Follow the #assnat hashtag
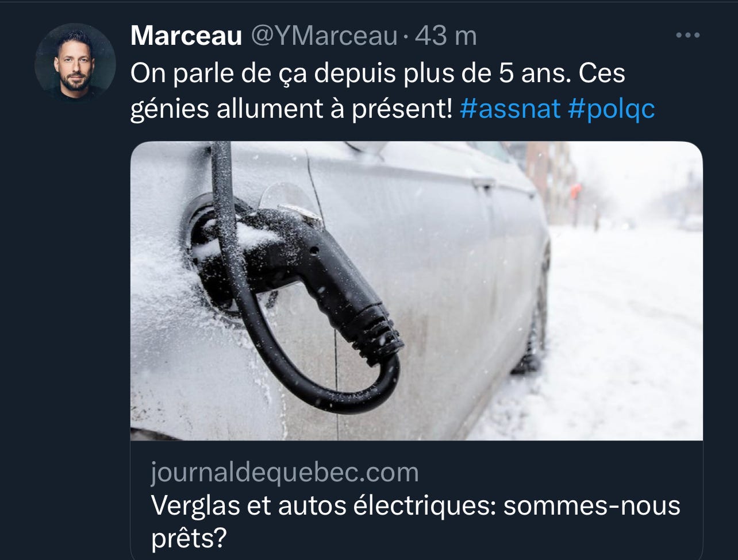 pyautogui.click(x=510, y=107)
